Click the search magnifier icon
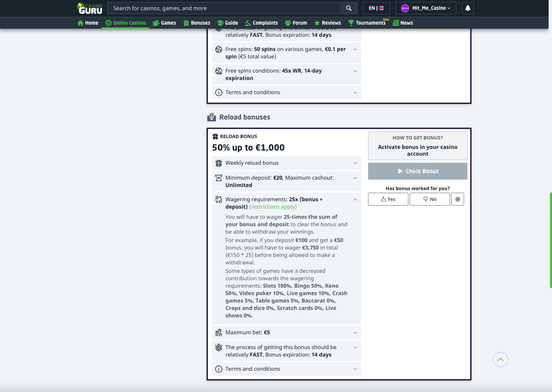552x392 pixels. [x=348, y=8]
